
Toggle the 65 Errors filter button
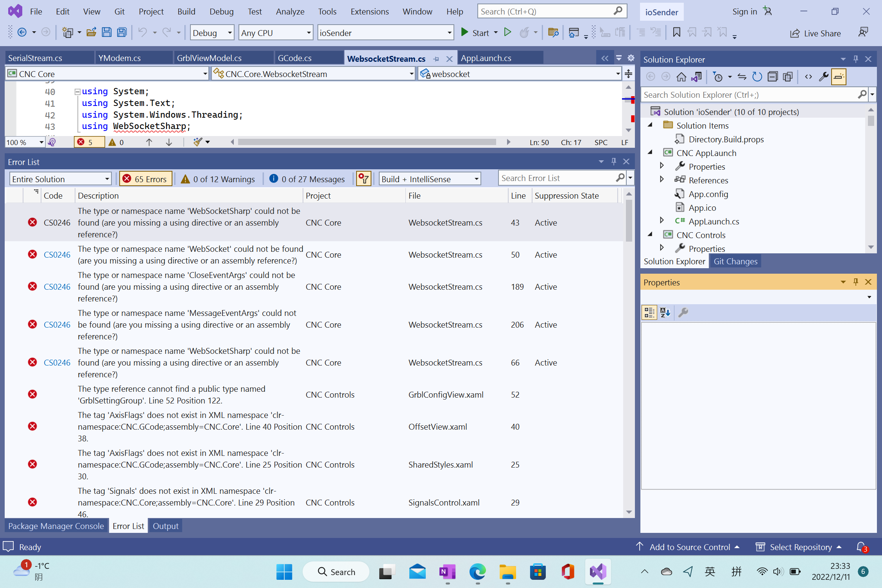click(x=145, y=179)
